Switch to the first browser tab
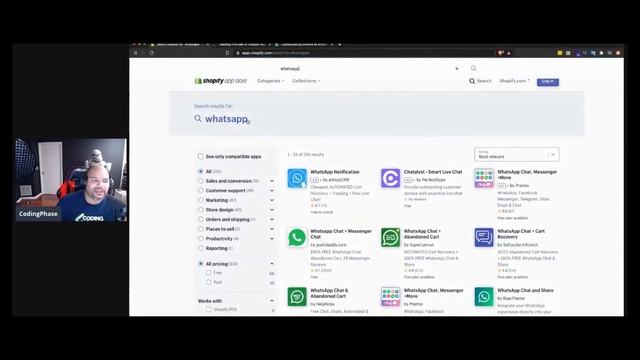The image size is (640, 360). tap(179, 44)
